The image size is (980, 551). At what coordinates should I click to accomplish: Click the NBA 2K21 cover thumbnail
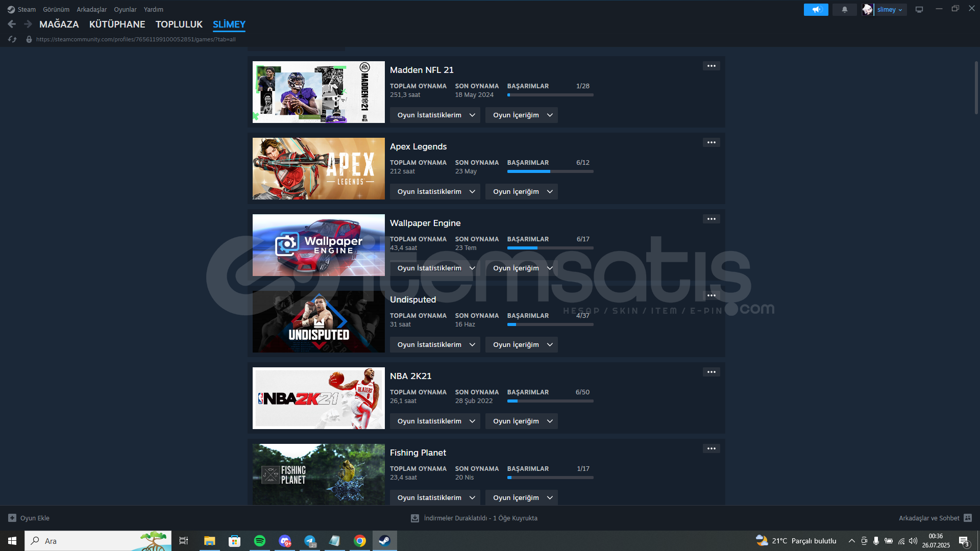click(318, 398)
